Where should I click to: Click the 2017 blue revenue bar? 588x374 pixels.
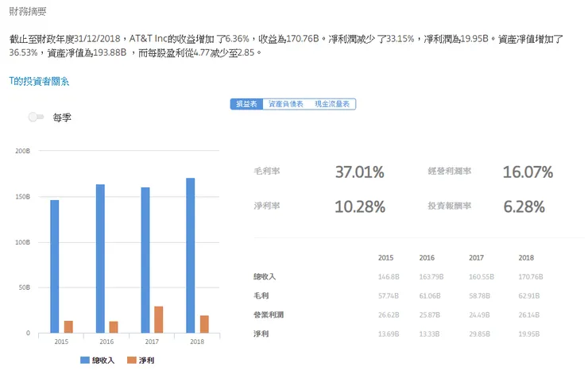click(x=145, y=260)
